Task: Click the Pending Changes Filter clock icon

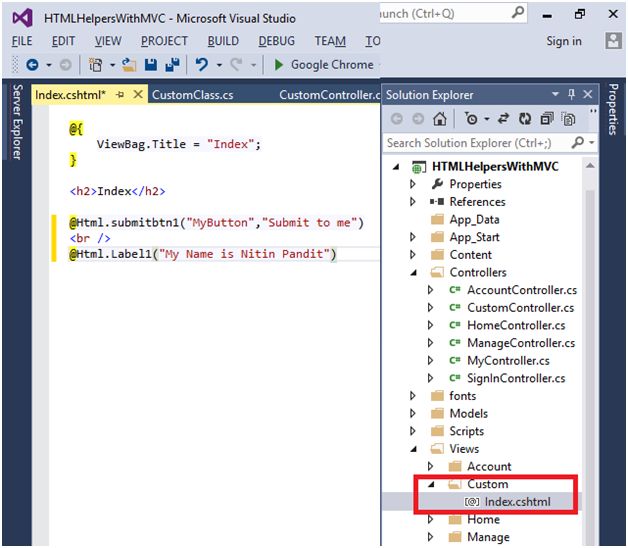Action: pyautogui.click(x=471, y=119)
